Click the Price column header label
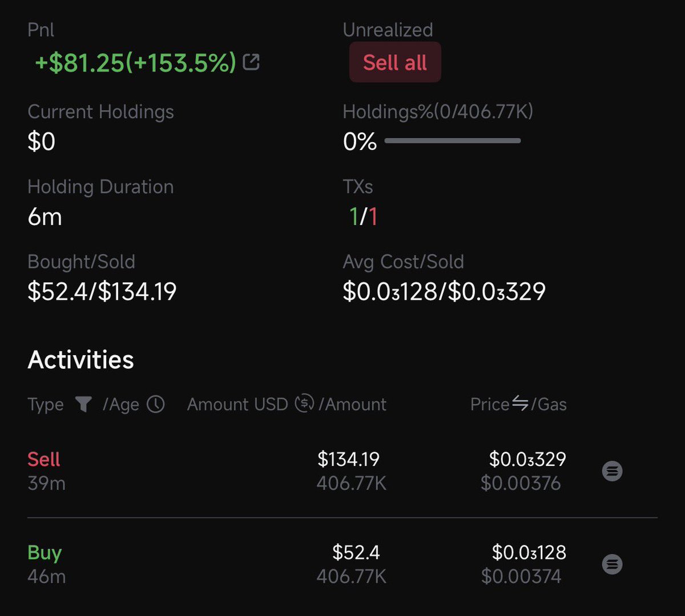The height and width of the screenshot is (616, 685). point(490,404)
